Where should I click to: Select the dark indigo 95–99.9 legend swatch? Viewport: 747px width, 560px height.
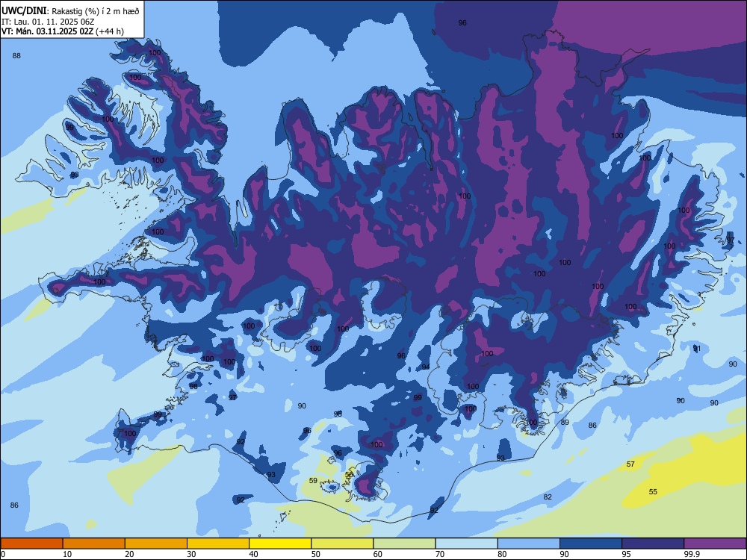pos(653,544)
